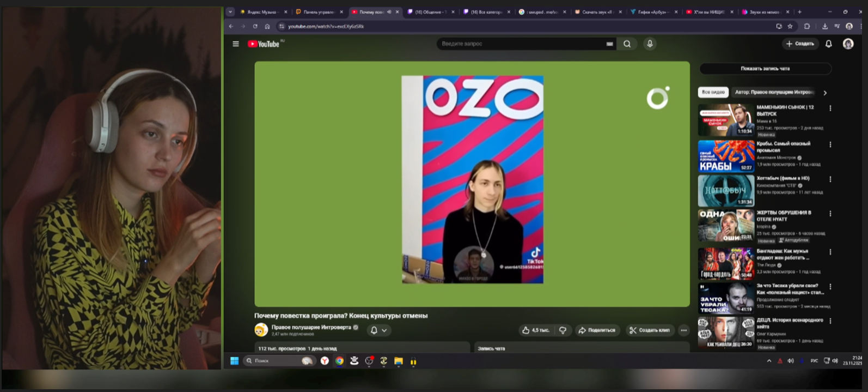868x392 pixels.
Task: Open the video title 'ДЕЦЛ. История всенародного хейта'
Action: coord(790,323)
